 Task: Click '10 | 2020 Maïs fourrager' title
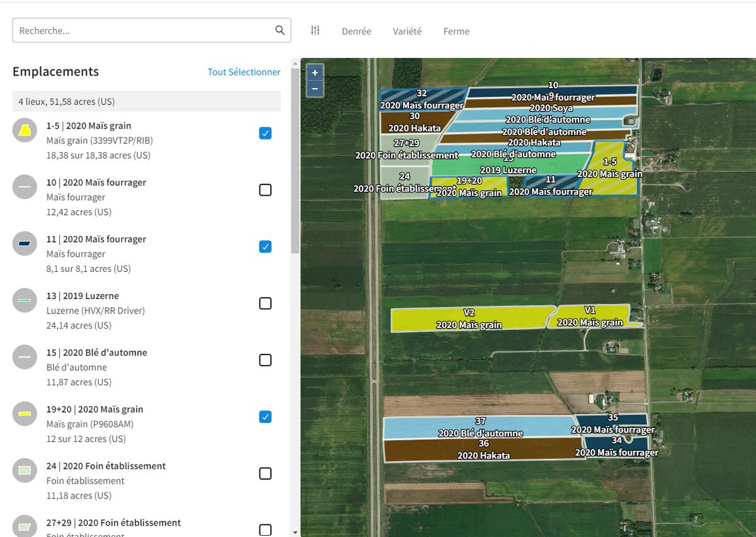click(x=96, y=182)
